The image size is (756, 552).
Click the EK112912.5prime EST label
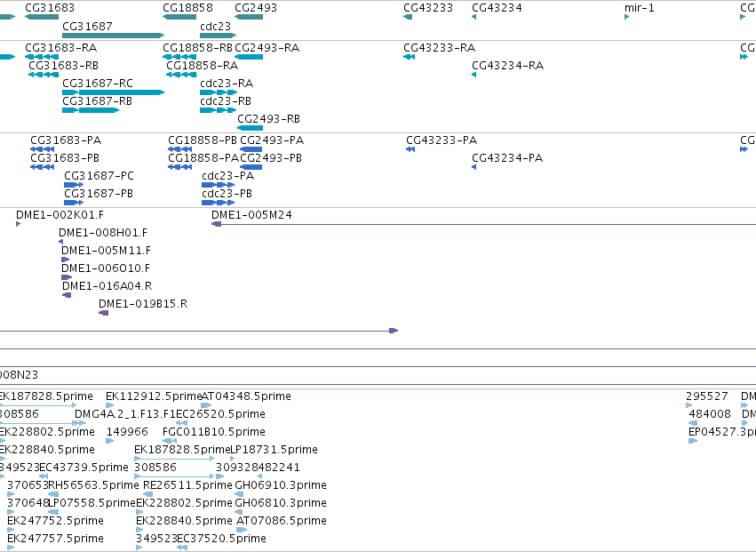click(x=154, y=396)
